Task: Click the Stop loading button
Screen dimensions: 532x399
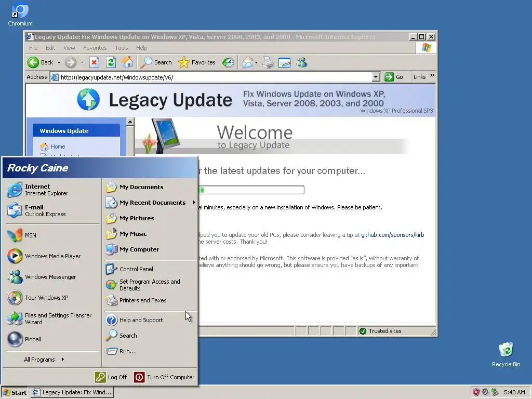Action: tap(95, 62)
